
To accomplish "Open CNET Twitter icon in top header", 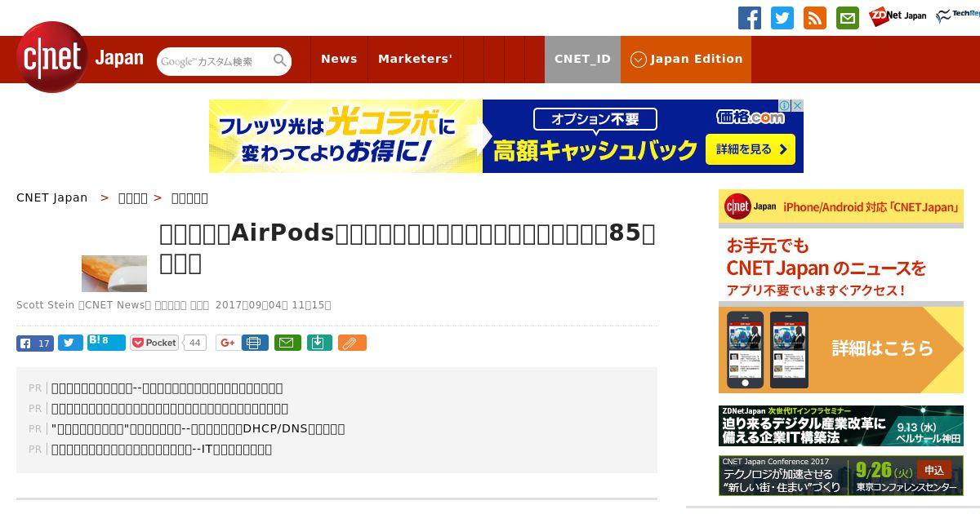I will pos(782,18).
